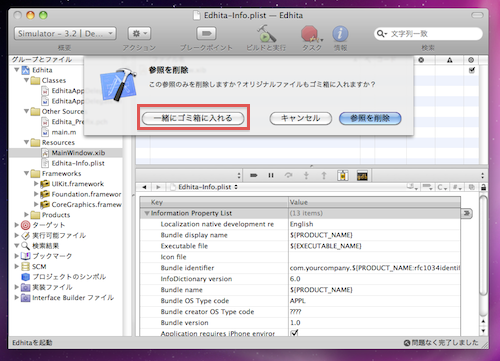Collapse the Edhita project root
500x361 pixels.
click(17, 70)
